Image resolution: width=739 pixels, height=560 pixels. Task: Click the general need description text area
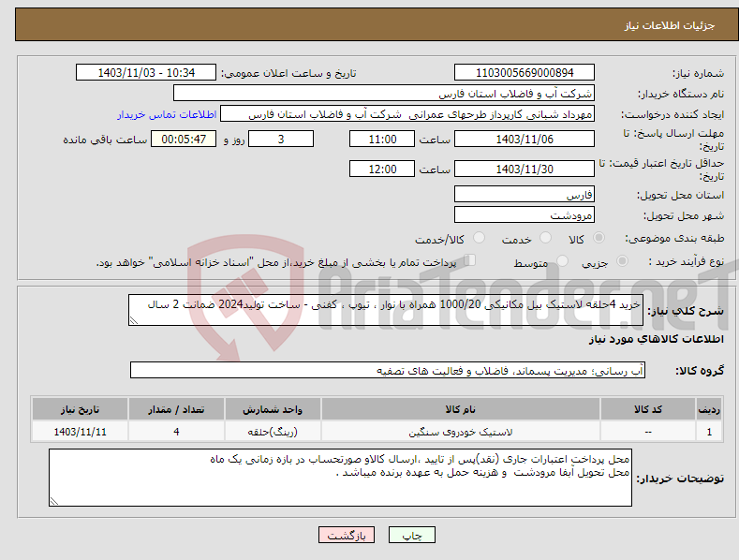(x=386, y=310)
